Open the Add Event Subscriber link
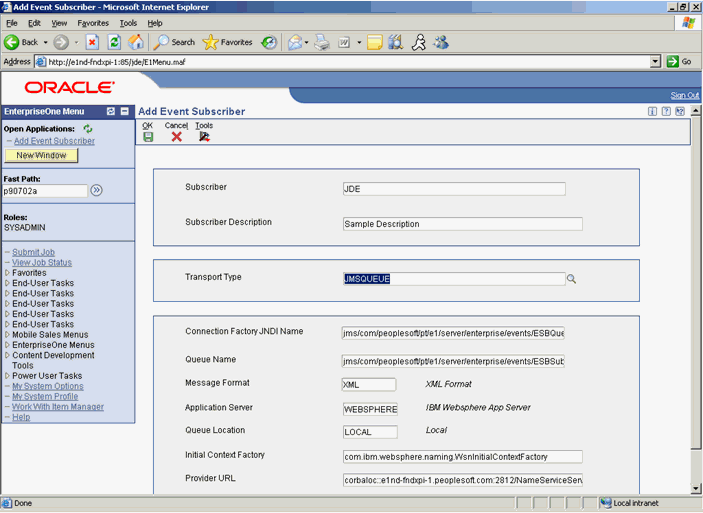Viewport: 703px width, 513px height. 54,141
